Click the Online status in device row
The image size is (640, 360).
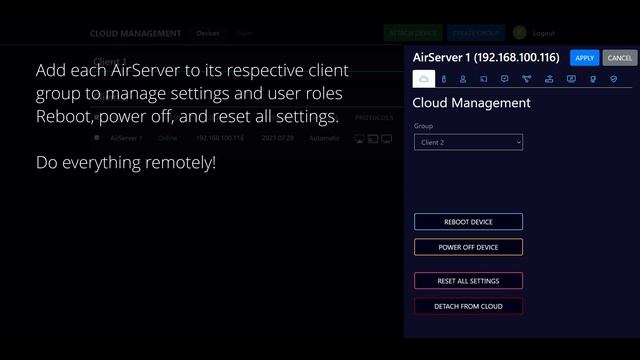pos(167,138)
